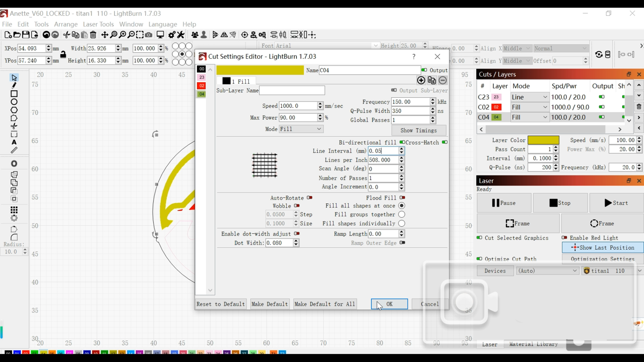This screenshot has height=362, width=644.
Task: Select the Ellipse tool in left toolbar
Action: 14,102
